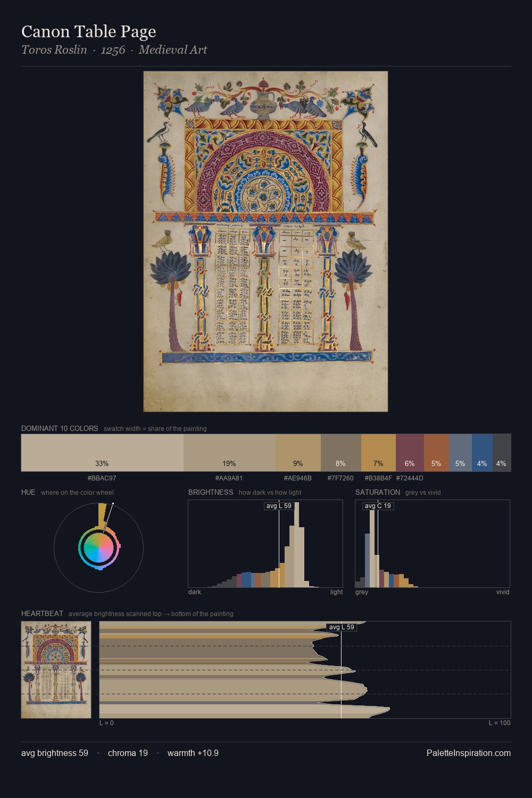532x798 pixels.
Task: Click the 4% dark charcoal swatch
Action: [502, 453]
